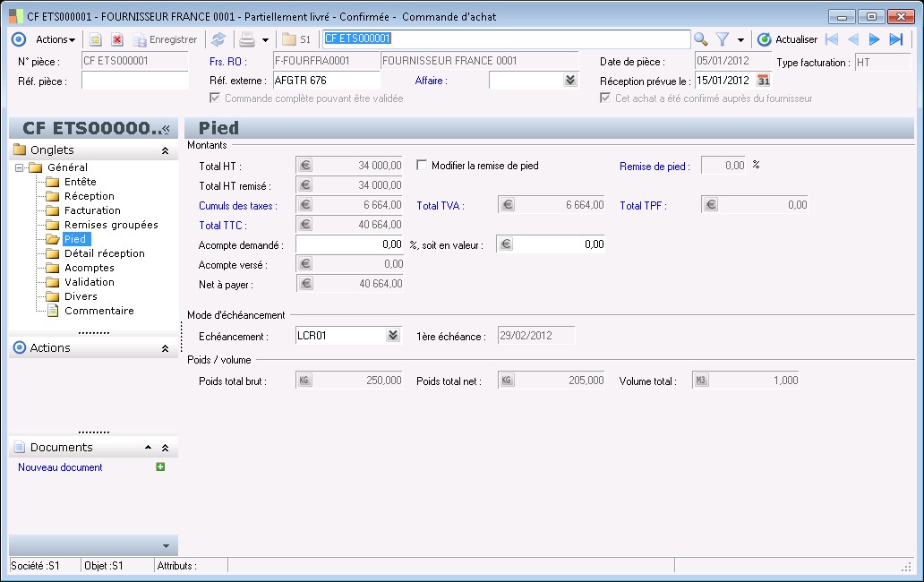The height and width of the screenshot is (582, 924).
Task: Open the Réception prévue calendar icon
Action: click(x=763, y=81)
